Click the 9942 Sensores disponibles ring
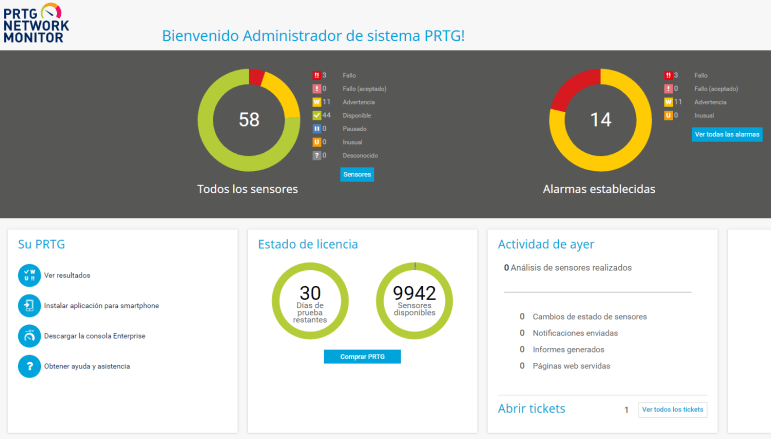This screenshot has width=771, height=439. (x=414, y=299)
